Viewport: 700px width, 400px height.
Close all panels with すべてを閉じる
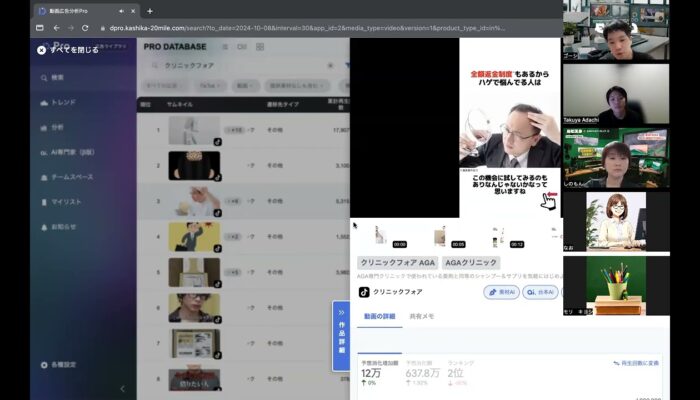68,50
